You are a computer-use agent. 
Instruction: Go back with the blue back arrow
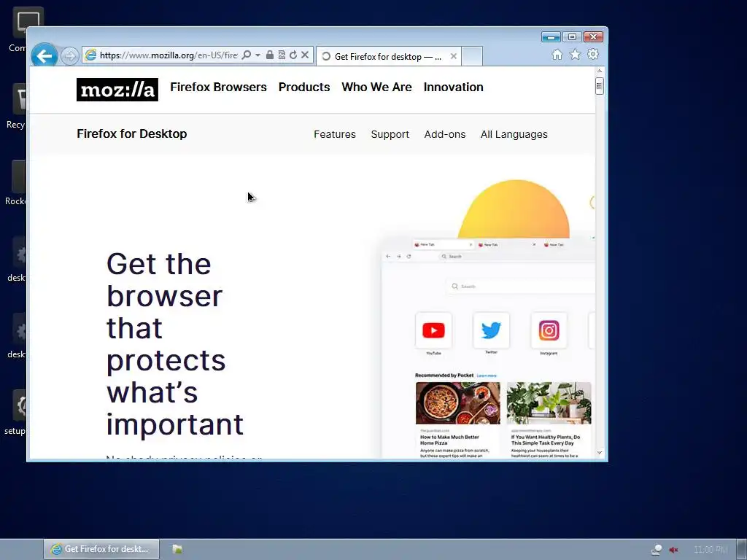tap(44, 56)
